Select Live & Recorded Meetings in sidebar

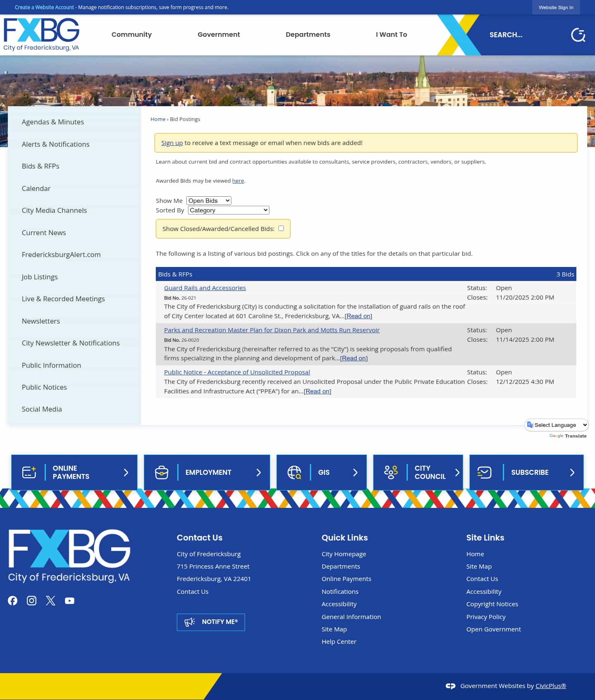point(63,299)
